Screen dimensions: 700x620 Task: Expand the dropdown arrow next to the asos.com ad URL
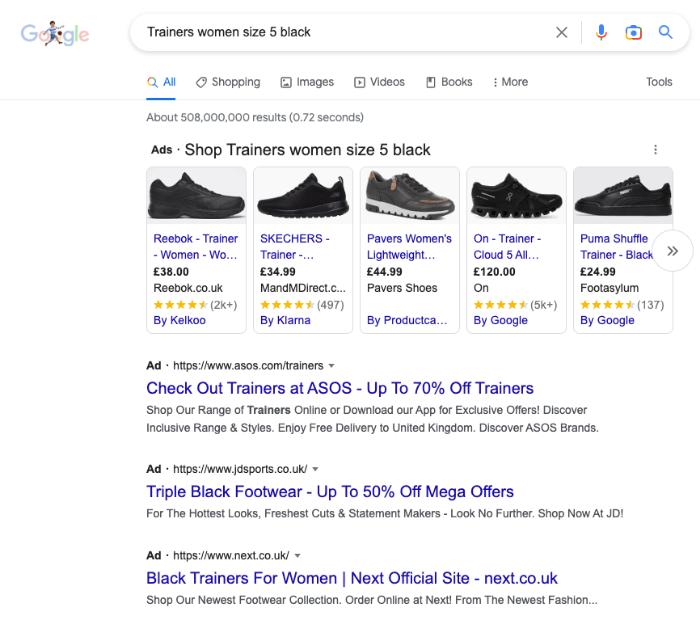331,366
